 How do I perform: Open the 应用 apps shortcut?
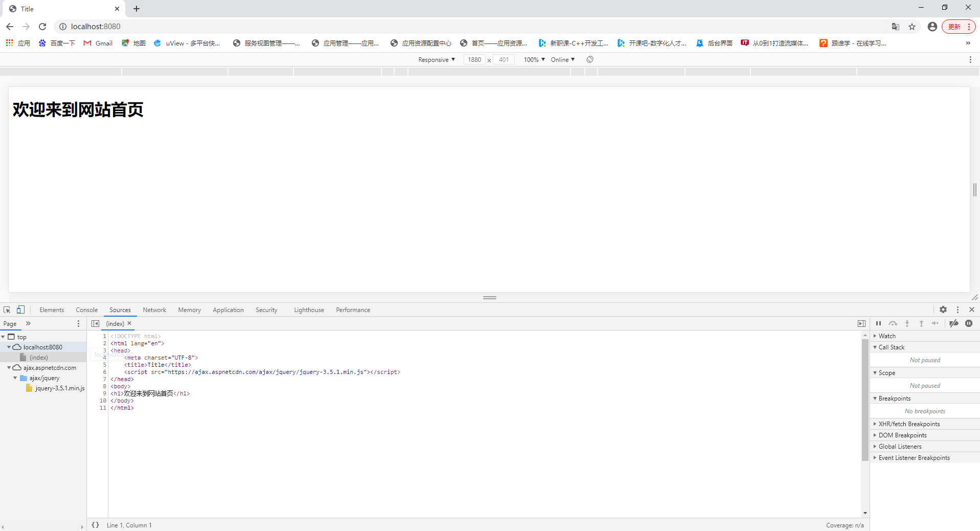click(18, 43)
